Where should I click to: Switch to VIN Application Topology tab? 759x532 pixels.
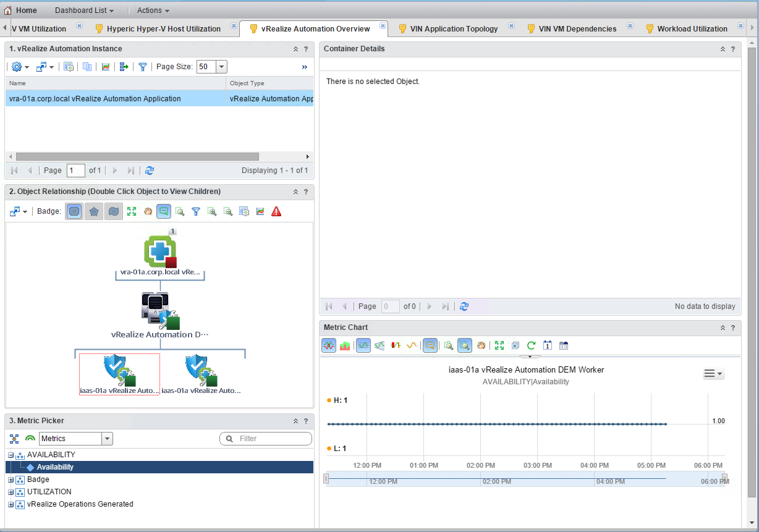(x=454, y=28)
